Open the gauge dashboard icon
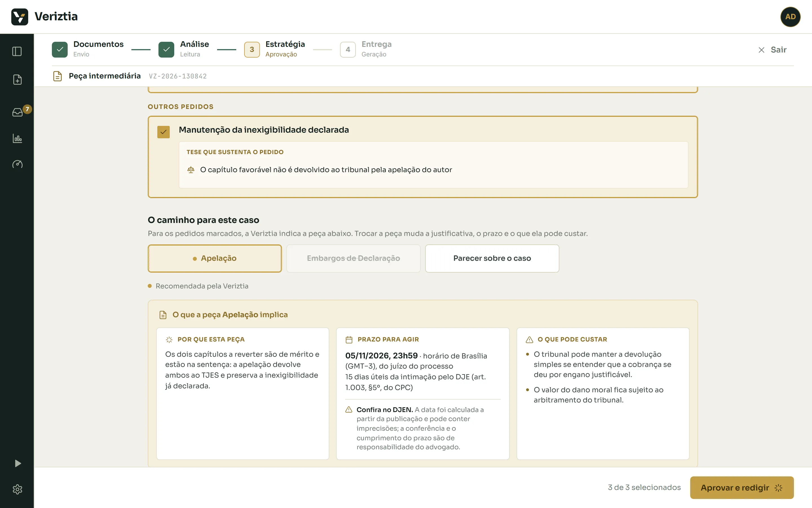This screenshot has height=508, width=812. [17, 164]
